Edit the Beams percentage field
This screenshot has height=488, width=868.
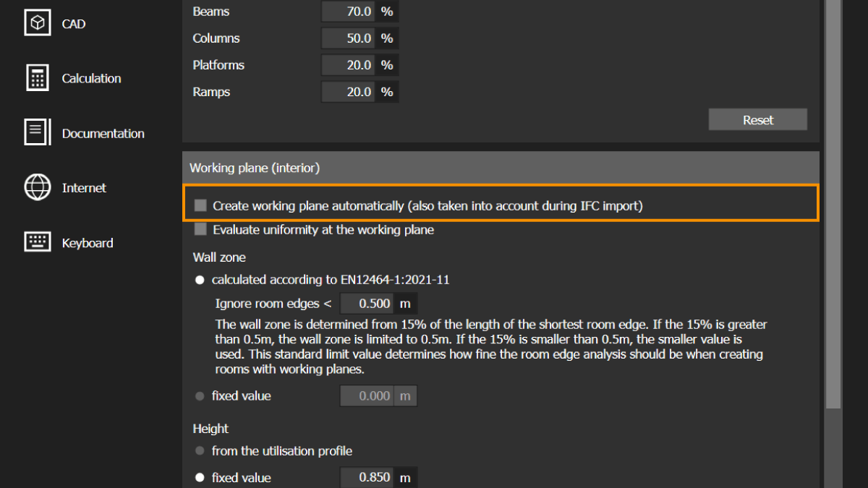tap(349, 11)
